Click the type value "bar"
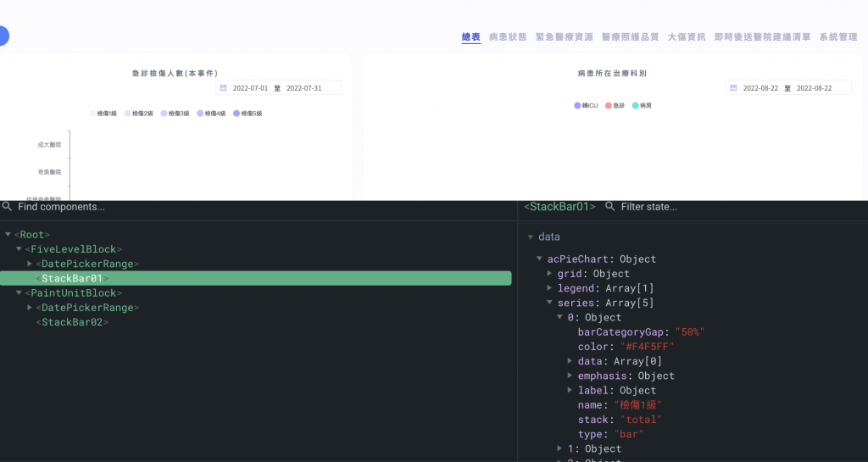 point(629,434)
